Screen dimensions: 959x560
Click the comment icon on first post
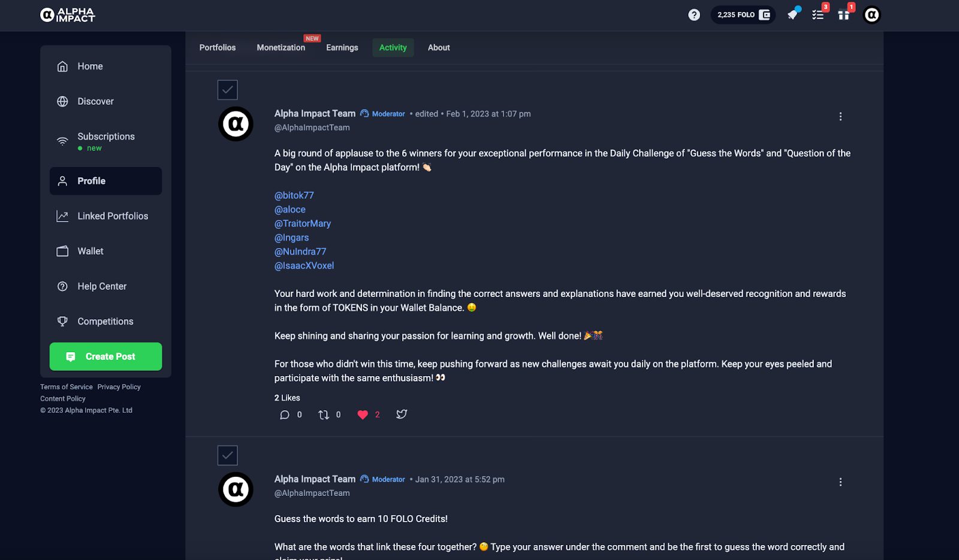pyautogui.click(x=285, y=414)
